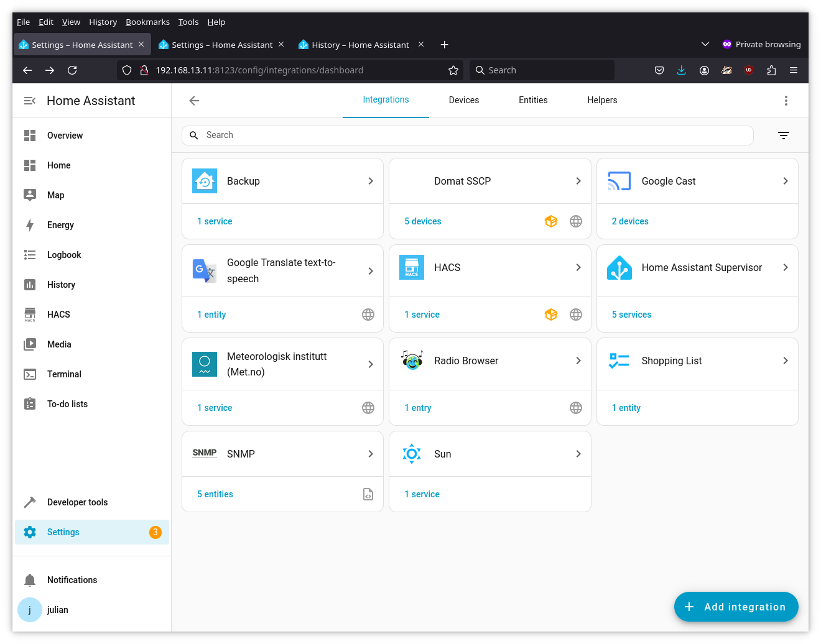821x644 pixels.
Task: Click the cloud globe icon on Domat SSCP
Action: click(x=576, y=221)
